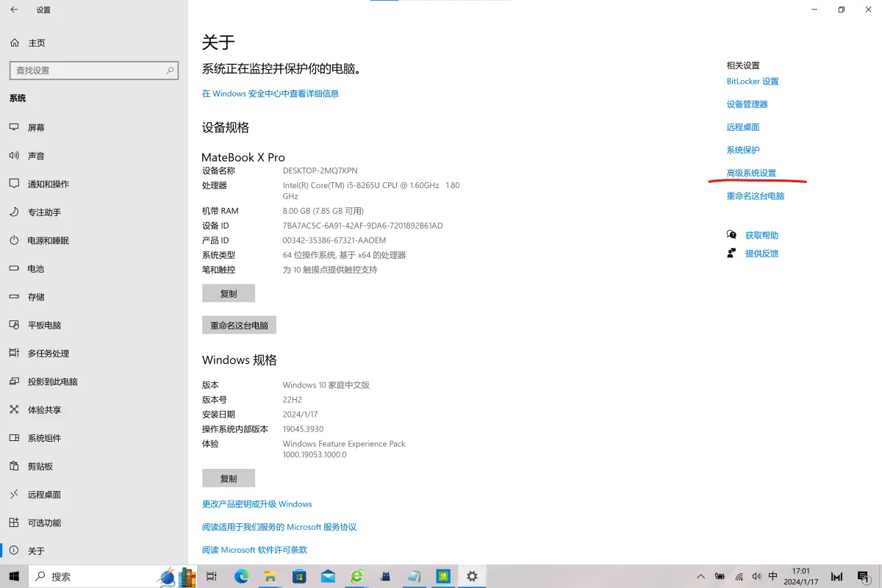Click the Task View taskbar icon
Screen dimensions: 882x588
212,576
